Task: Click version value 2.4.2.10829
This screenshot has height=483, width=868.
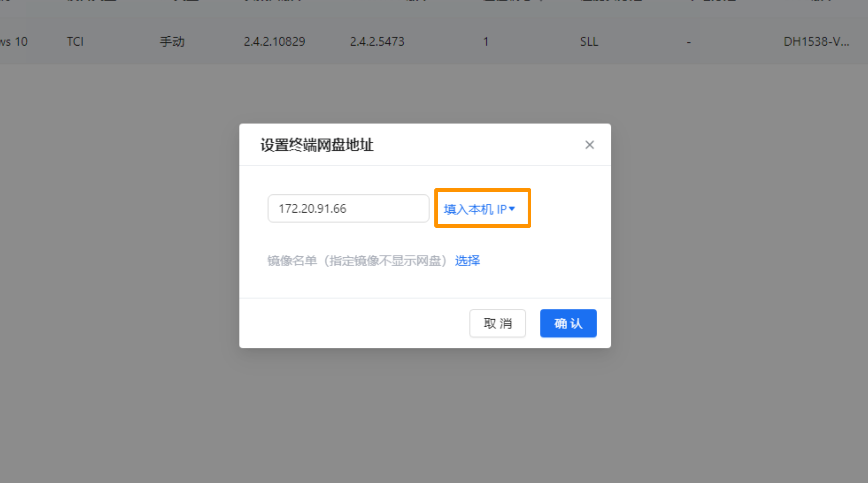Action: 274,42
